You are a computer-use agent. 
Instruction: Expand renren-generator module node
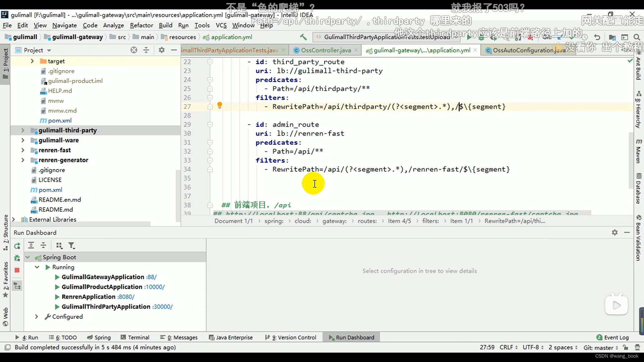pyautogui.click(x=23, y=160)
